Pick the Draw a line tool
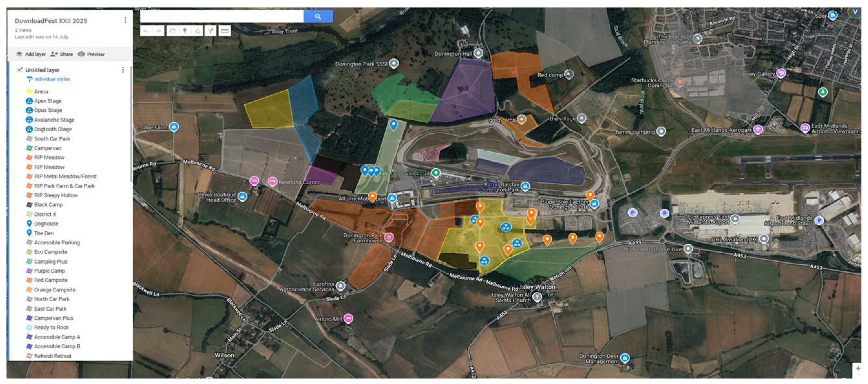This screenshot has height=384, width=868. (197, 31)
